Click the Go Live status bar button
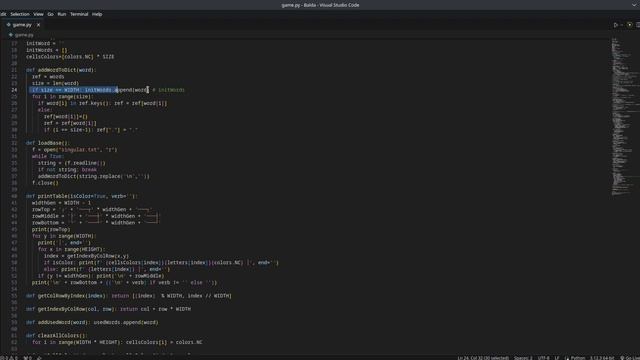 click(630, 358)
